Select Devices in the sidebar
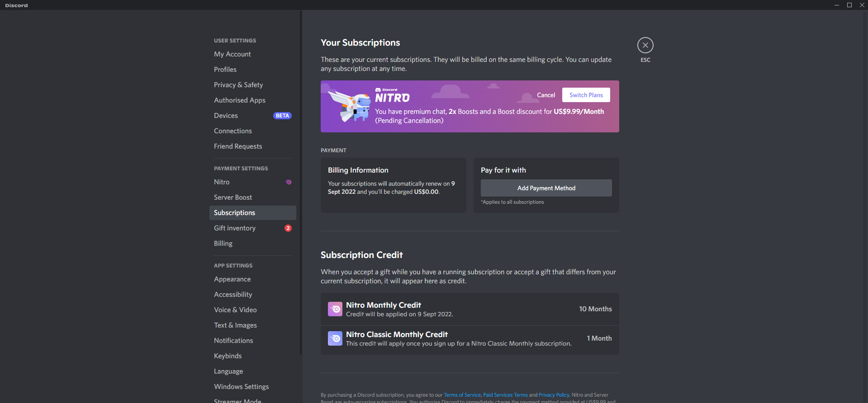This screenshot has height=403, width=868. (252, 116)
